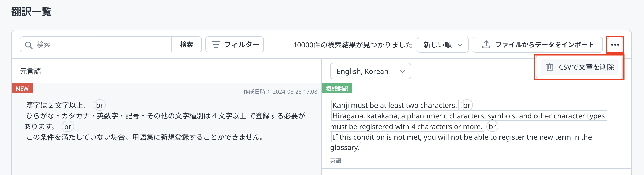Click the filter lines icon
Image resolution: width=644 pixels, height=175 pixels.
pos(216,45)
